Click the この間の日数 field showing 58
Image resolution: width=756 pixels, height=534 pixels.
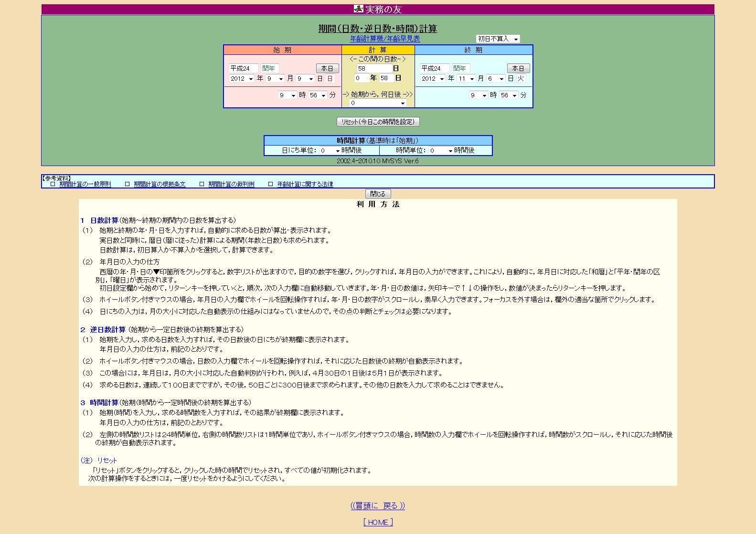(373, 68)
